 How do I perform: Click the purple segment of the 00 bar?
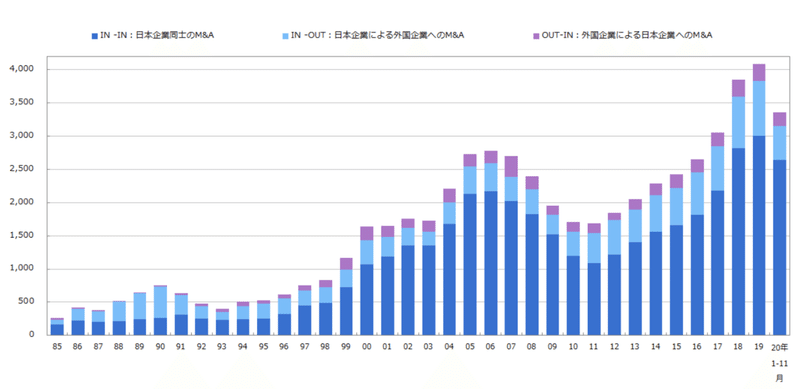[366, 233]
